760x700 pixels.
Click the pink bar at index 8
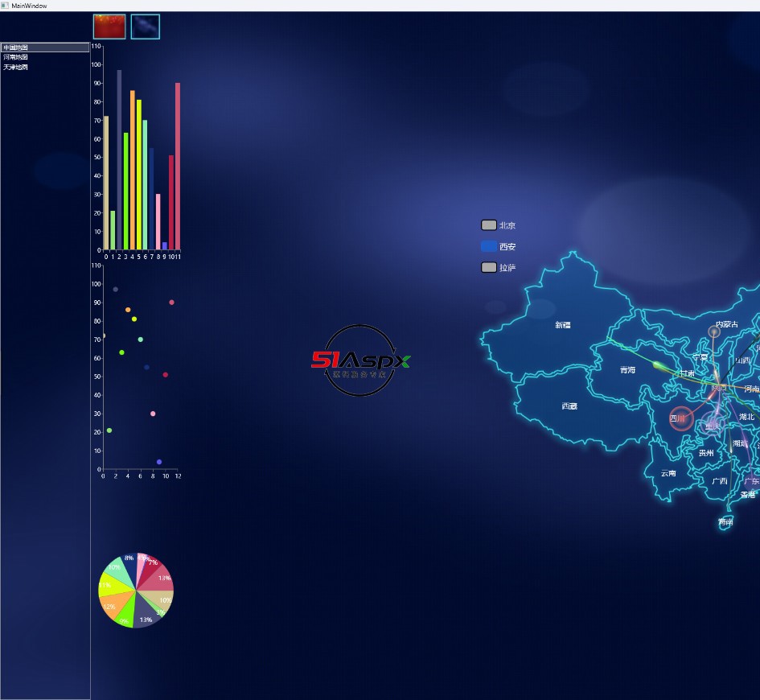[158, 222]
